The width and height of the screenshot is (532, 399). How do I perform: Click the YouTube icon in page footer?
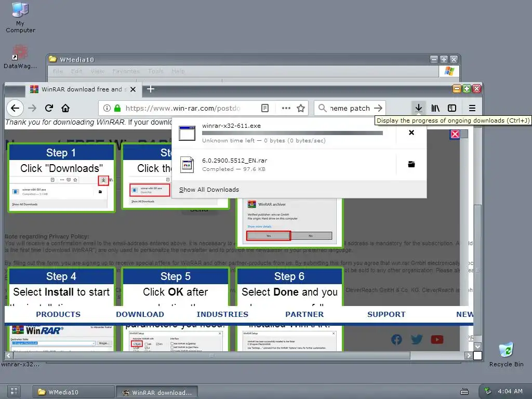[x=437, y=339]
